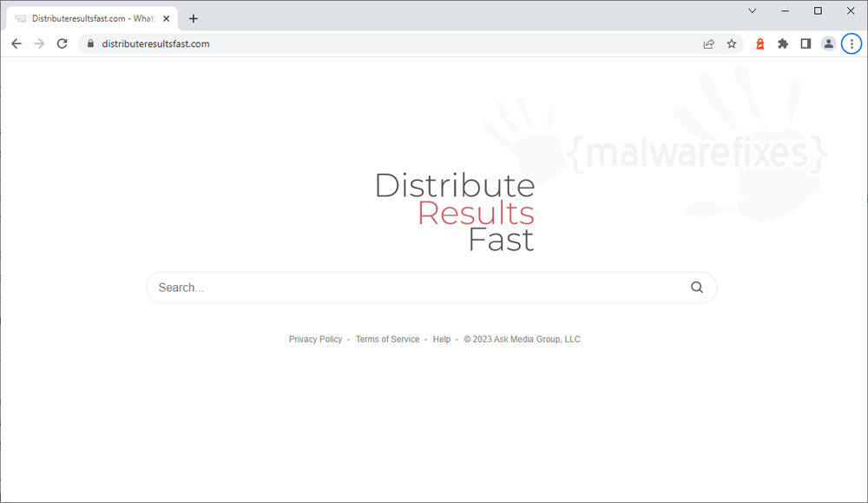Image resolution: width=868 pixels, height=503 pixels.
Task: Maximize the browser window
Action: 818,11
